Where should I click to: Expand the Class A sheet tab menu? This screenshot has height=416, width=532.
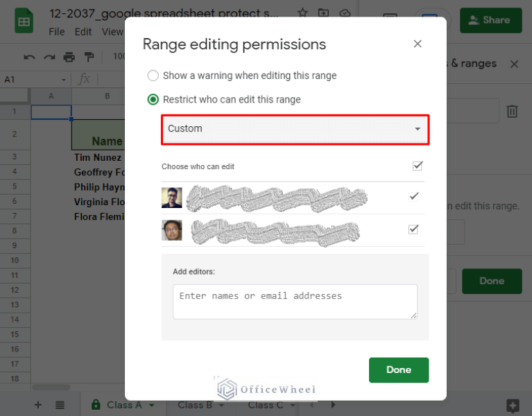(151, 405)
